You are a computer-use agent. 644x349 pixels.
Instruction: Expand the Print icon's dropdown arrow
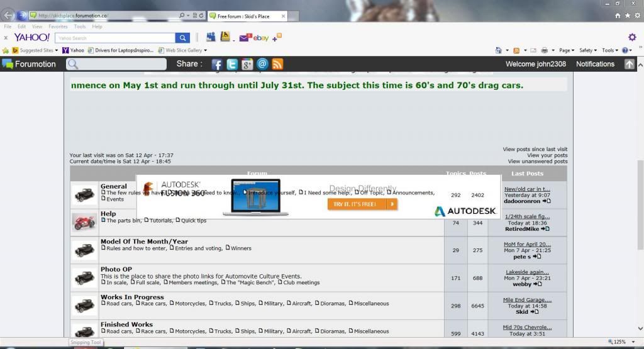[553, 50]
